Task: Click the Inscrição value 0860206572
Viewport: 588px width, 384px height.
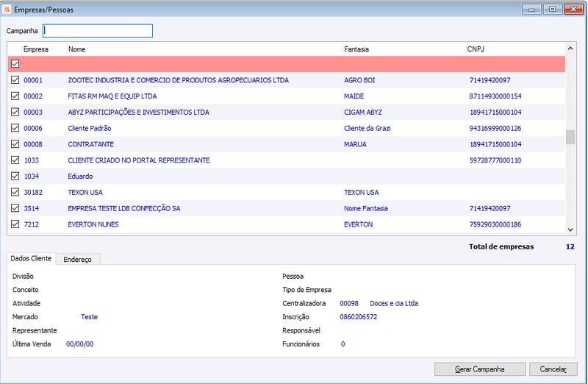Action: point(359,317)
